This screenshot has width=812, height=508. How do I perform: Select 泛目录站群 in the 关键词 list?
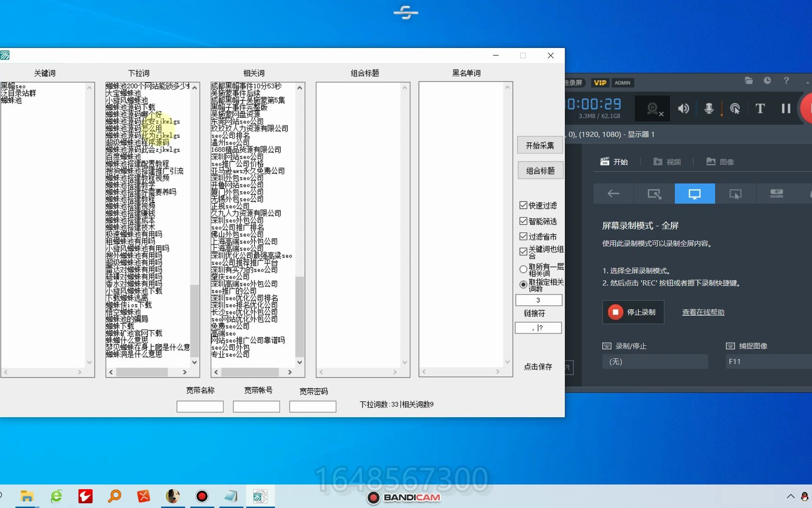click(x=18, y=93)
